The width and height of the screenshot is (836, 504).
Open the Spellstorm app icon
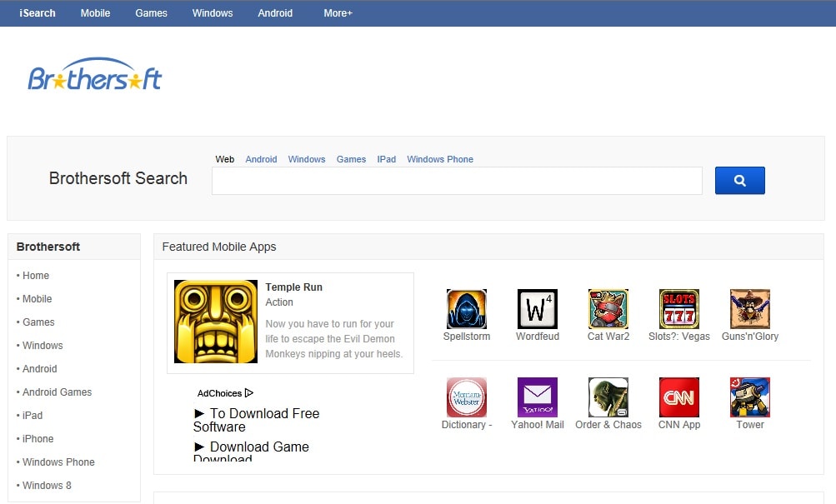tap(467, 309)
